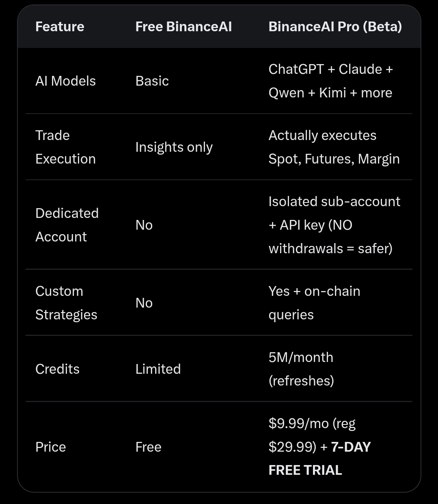Click the Spot, Futures, Margin cell

coord(334,147)
